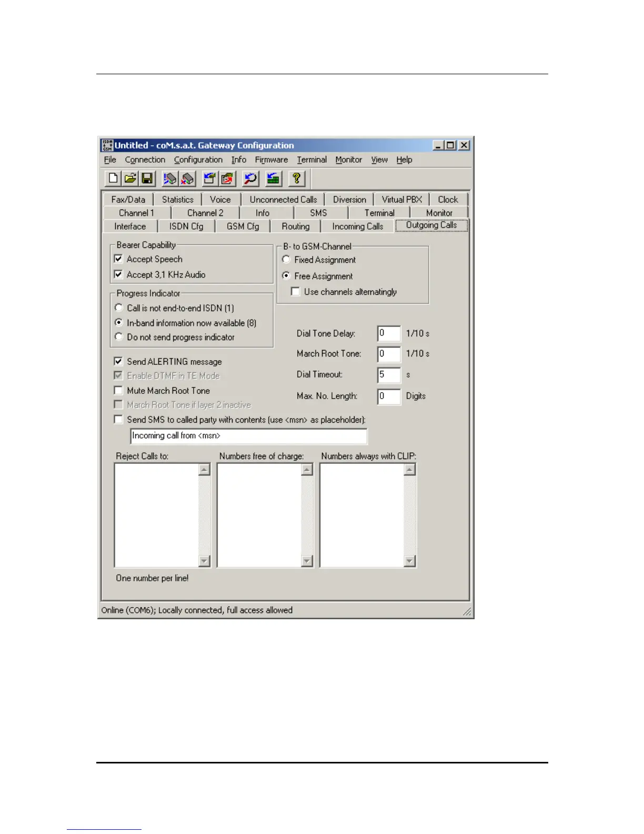
Task: Switch to the Virtual PBX tab
Action: pos(402,200)
